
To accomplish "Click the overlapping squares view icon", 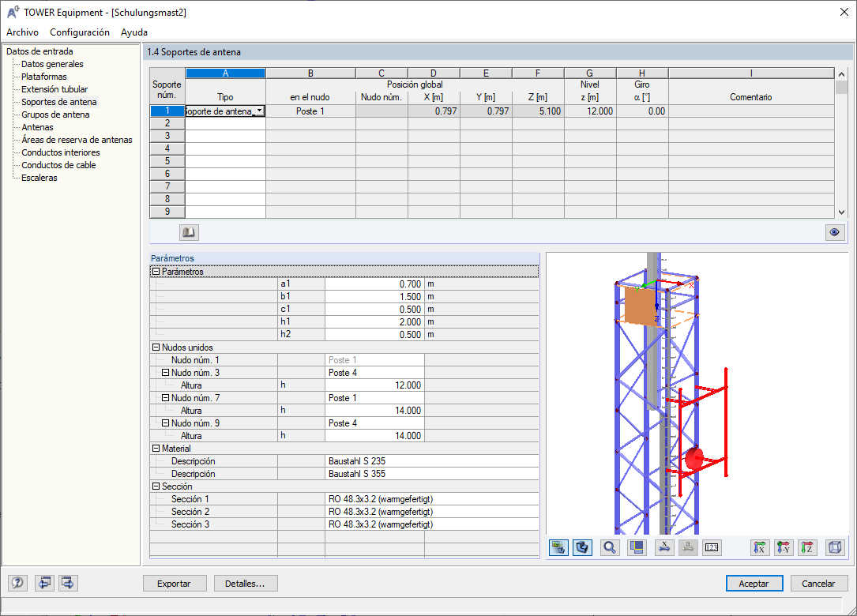I will [x=637, y=547].
